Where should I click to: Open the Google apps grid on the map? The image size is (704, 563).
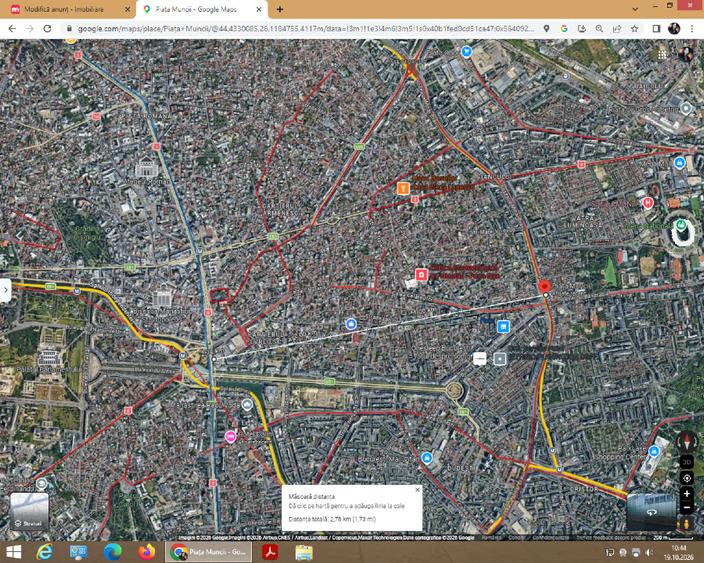662,55
